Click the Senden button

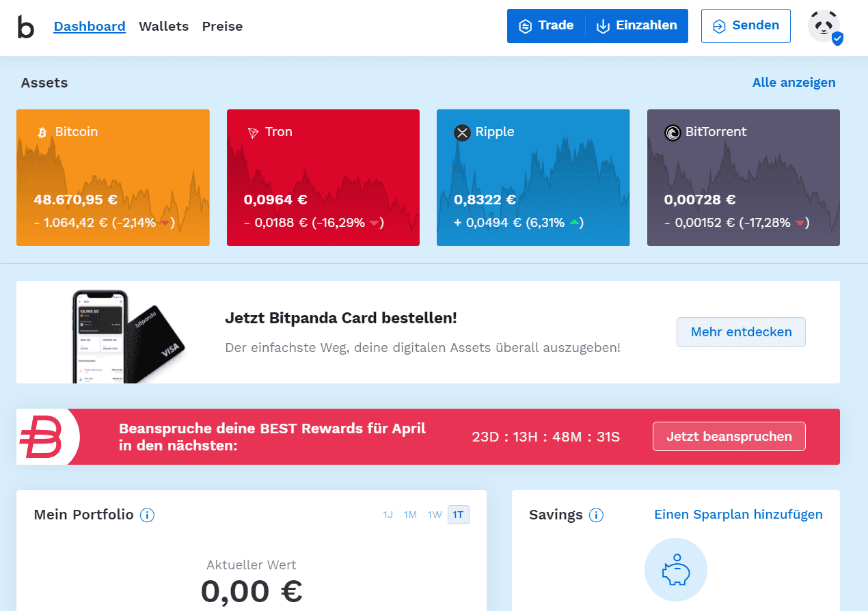[746, 26]
